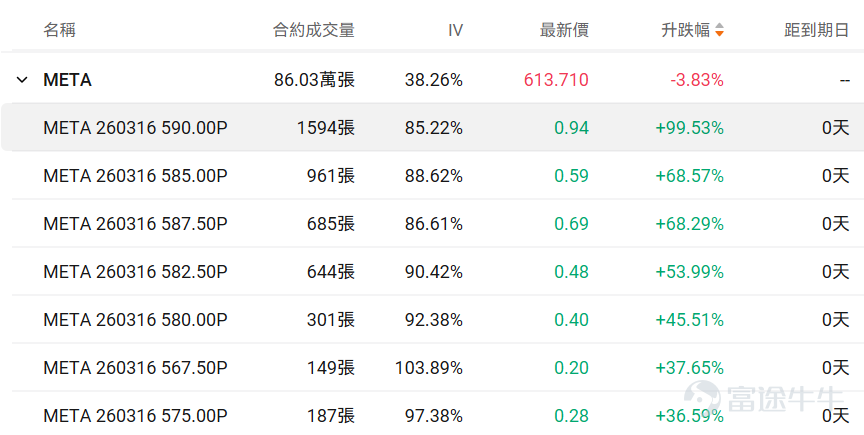Click latest price 0.28
The width and height of the screenshot is (864, 435).
point(571,416)
